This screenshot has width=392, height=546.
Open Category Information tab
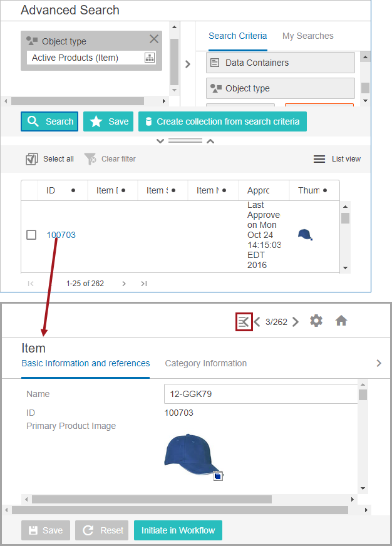tap(206, 363)
